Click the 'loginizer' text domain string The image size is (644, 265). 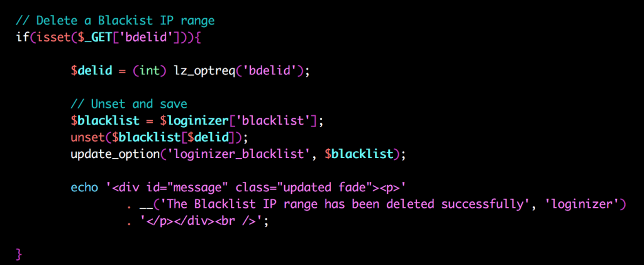[x=579, y=204]
